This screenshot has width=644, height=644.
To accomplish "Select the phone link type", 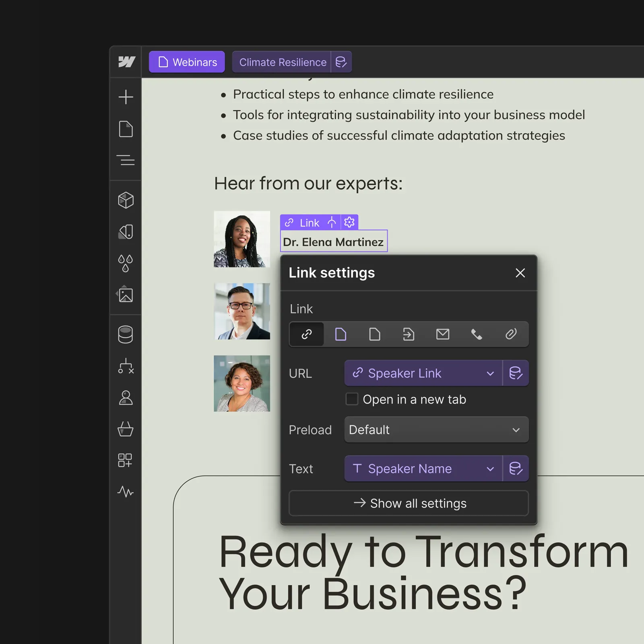I will click(x=477, y=334).
